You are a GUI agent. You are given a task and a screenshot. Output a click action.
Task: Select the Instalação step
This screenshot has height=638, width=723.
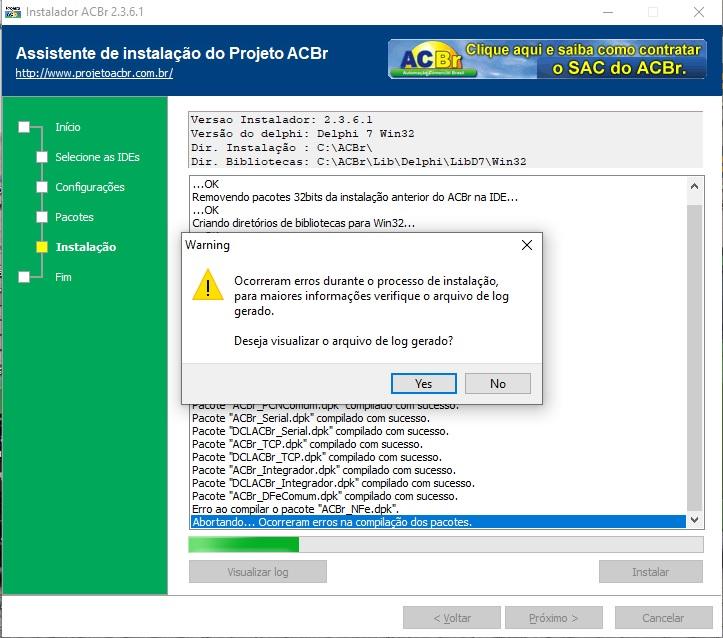coord(86,247)
